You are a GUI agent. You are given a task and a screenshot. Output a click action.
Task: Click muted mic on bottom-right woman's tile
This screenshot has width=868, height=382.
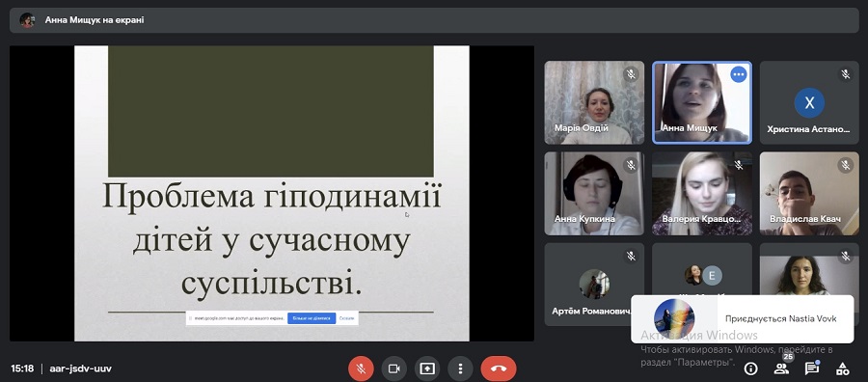(845, 256)
